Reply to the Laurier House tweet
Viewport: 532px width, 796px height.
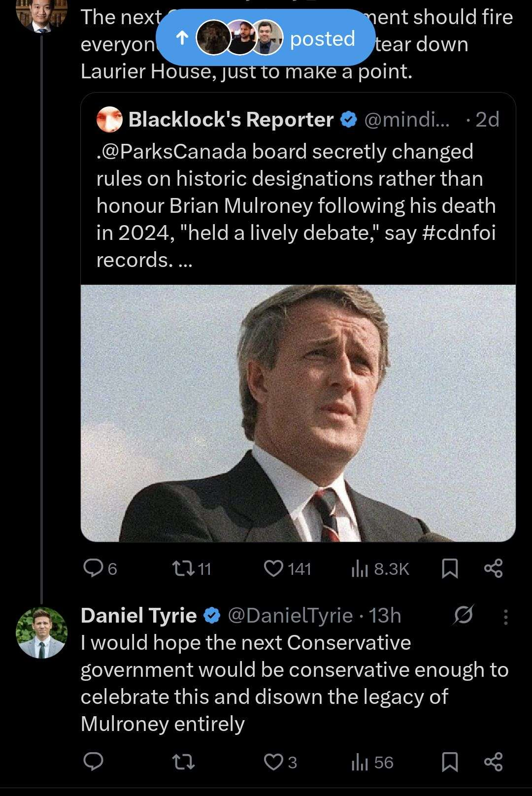[x=93, y=568]
